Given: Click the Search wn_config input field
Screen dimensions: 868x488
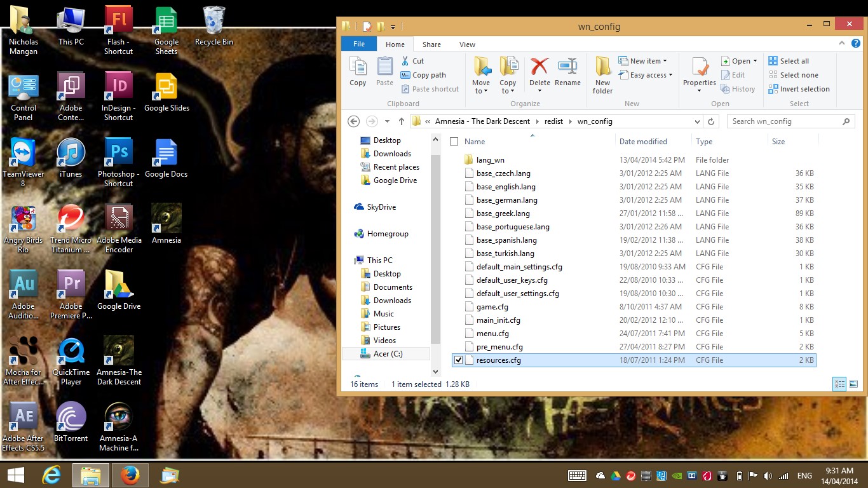Looking at the screenshot, I should [785, 121].
